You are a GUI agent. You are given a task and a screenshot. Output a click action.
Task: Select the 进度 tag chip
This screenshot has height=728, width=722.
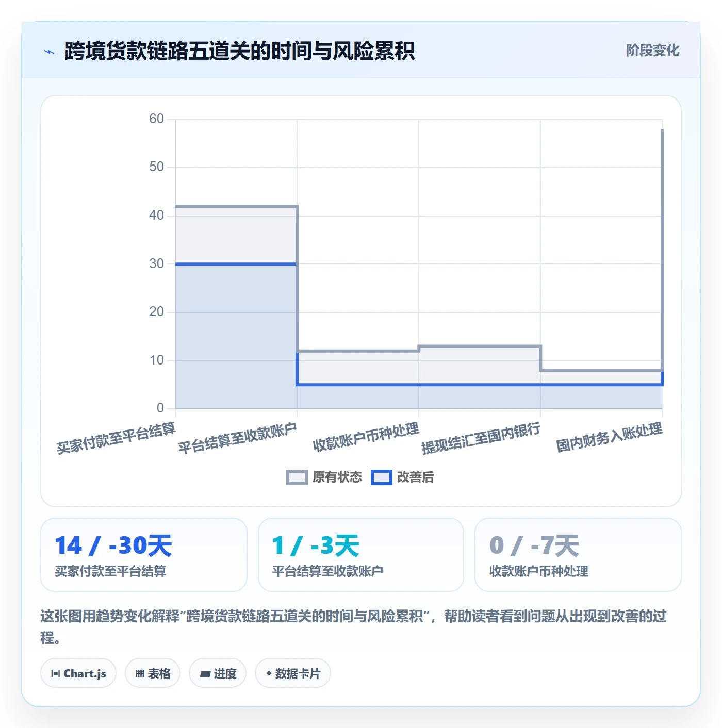[218, 673]
